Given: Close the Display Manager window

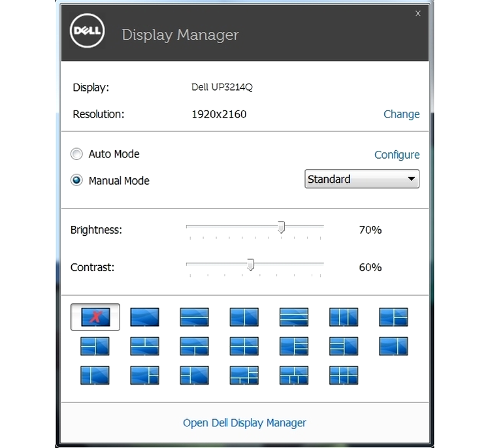Looking at the screenshot, I should tap(418, 14).
